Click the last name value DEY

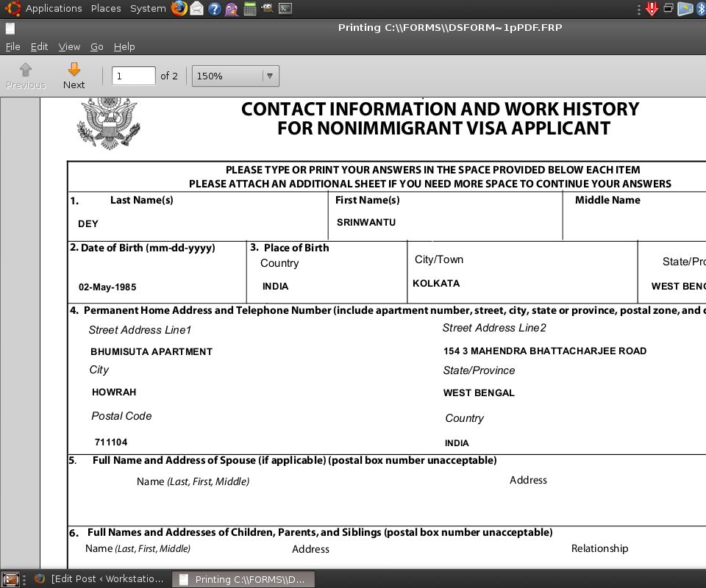pyautogui.click(x=88, y=223)
